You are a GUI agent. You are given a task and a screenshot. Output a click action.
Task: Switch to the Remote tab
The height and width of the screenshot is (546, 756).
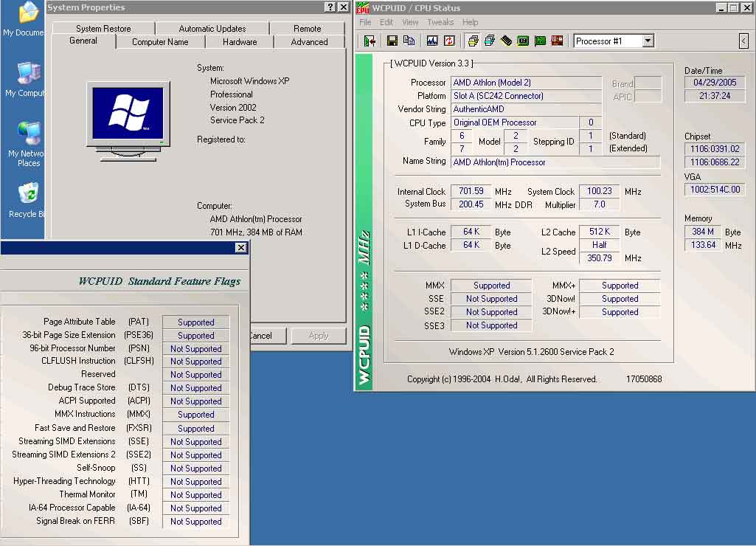tap(307, 29)
